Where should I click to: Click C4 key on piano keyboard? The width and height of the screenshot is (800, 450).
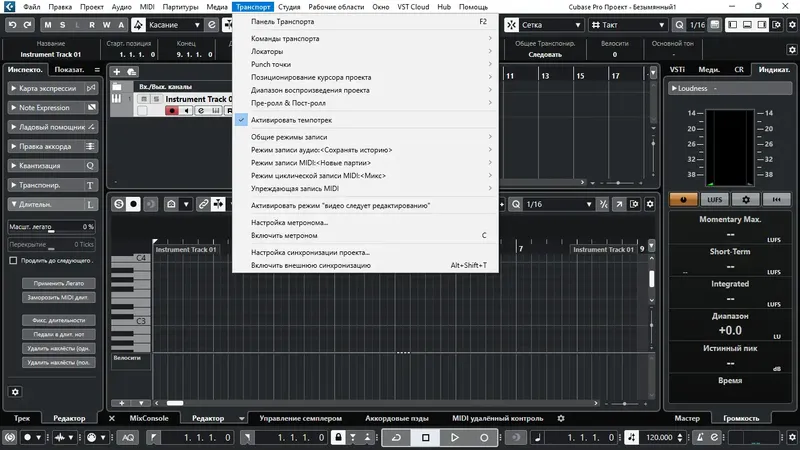(131, 258)
